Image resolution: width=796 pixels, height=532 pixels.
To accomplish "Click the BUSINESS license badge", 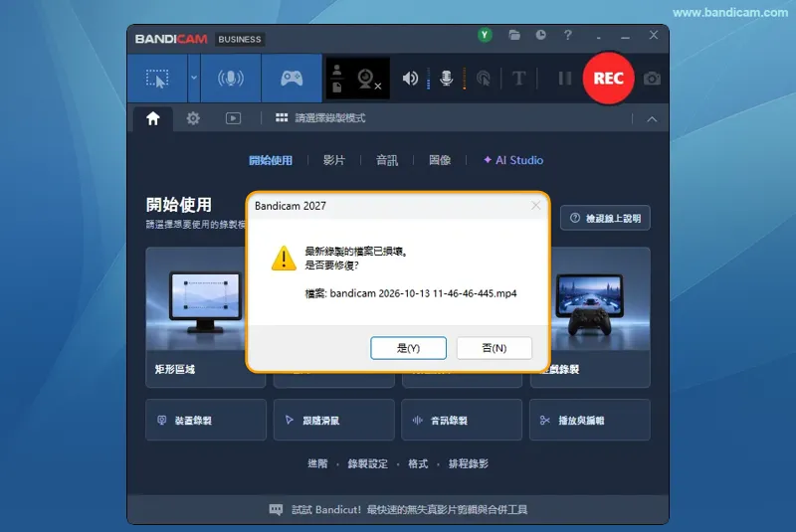I will (x=240, y=39).
